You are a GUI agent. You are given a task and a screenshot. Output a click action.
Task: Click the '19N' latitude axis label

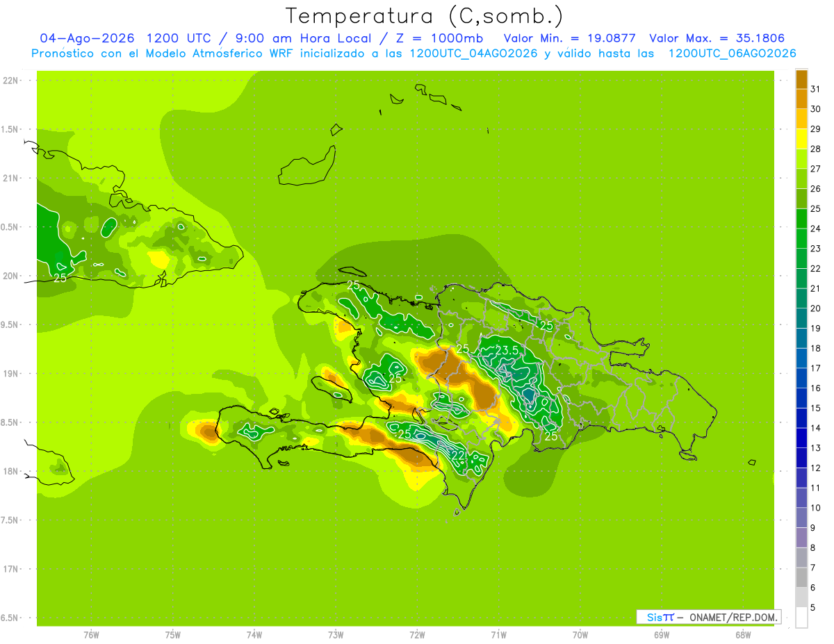10,374
